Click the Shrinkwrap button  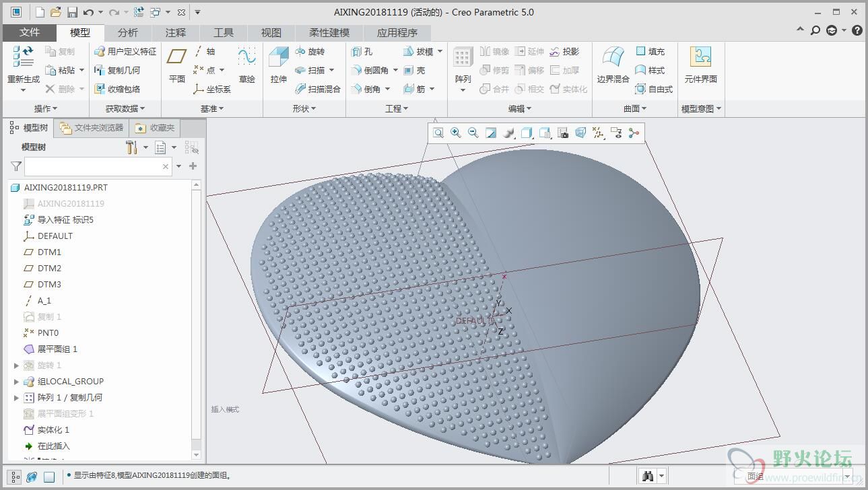117,89
